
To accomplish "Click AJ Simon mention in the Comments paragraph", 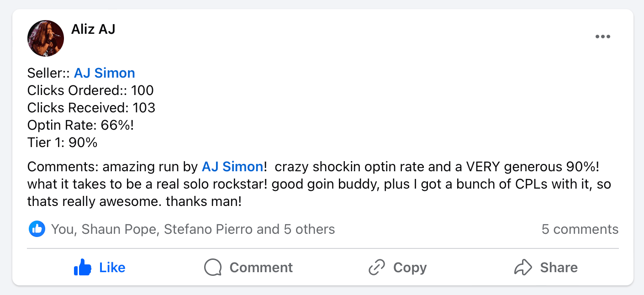I will (x=232, y=167).
